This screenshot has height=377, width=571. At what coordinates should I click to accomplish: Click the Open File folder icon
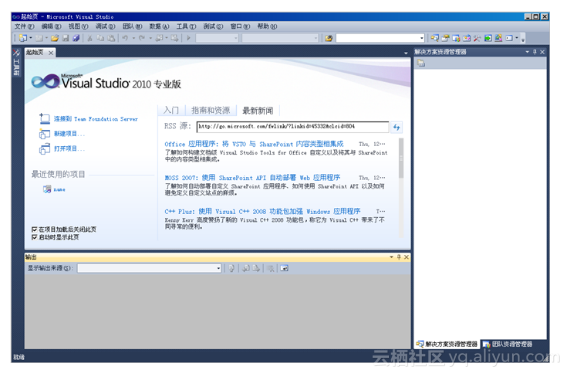55,38
